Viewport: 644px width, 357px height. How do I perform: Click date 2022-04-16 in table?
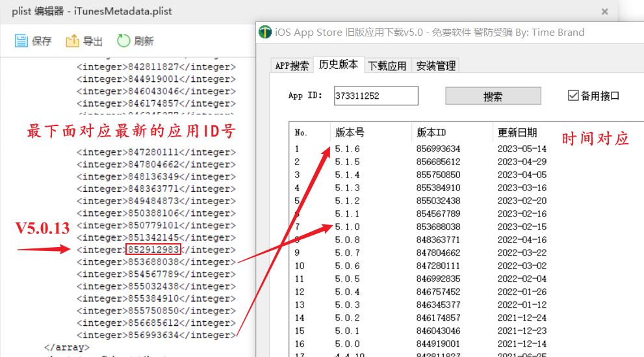pyautogui.click(x=522, y=240)
